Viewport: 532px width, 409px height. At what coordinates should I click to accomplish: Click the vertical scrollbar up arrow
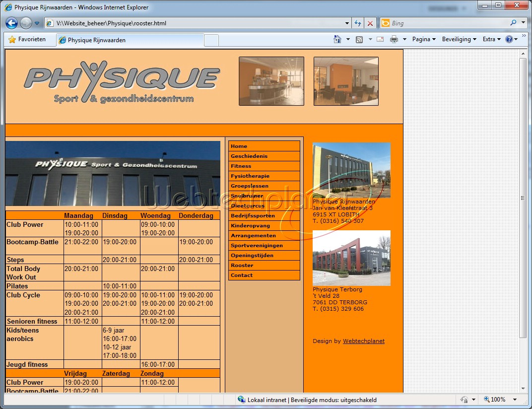click(523, 53)
